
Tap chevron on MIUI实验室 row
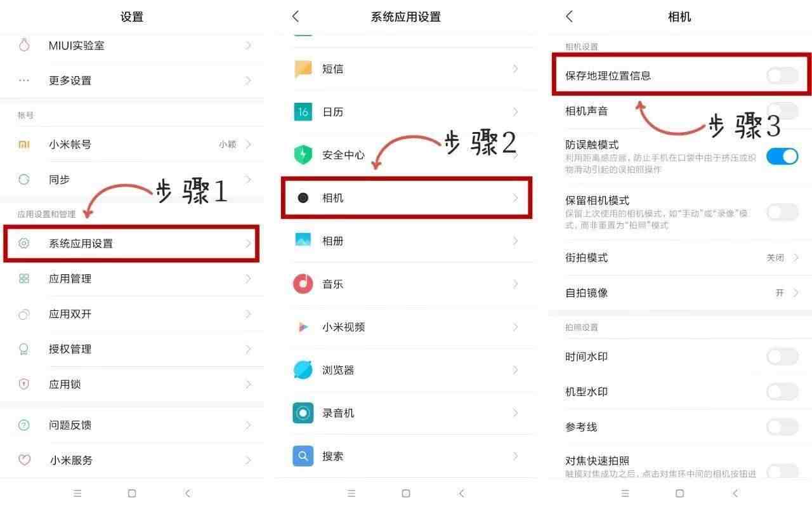pyautogui.click(x=249, y=45)
